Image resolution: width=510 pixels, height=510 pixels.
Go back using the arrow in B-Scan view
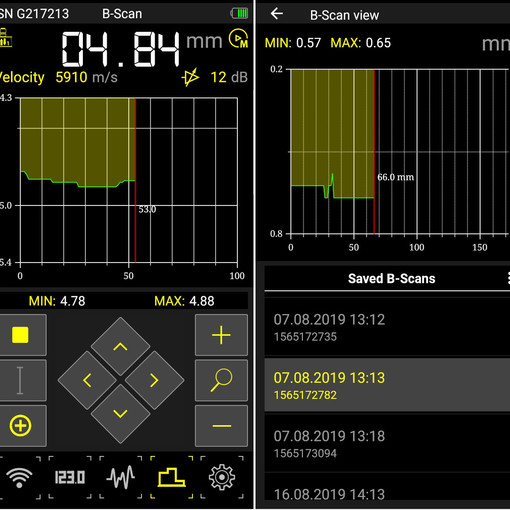[277, 14]
